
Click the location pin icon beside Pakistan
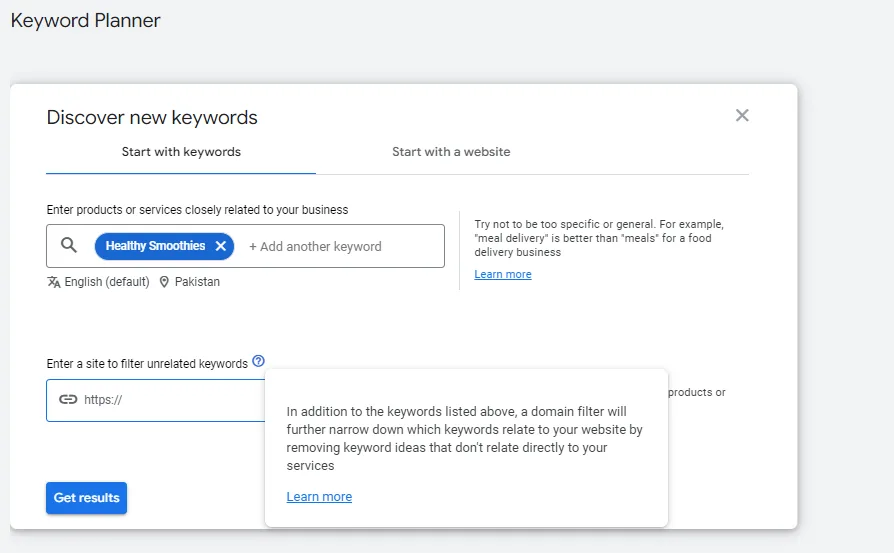164,282
